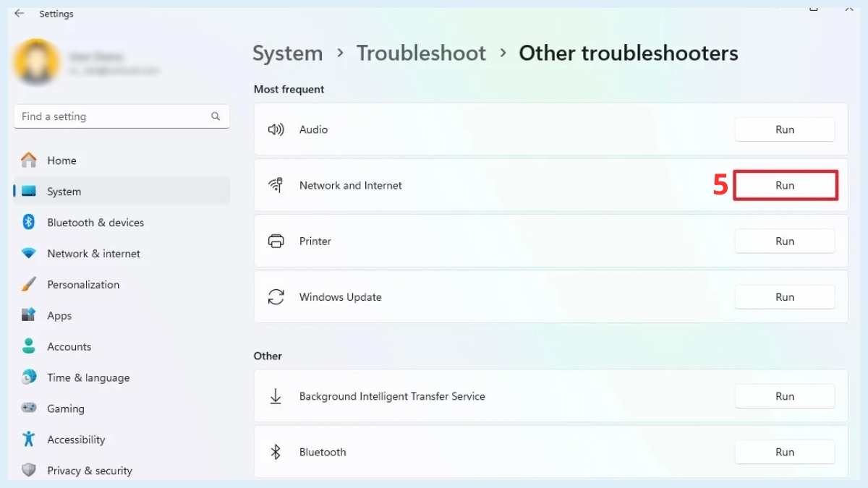
Task: Click the Personalization paintbrush icon
Action: click(x=29, y=285)
